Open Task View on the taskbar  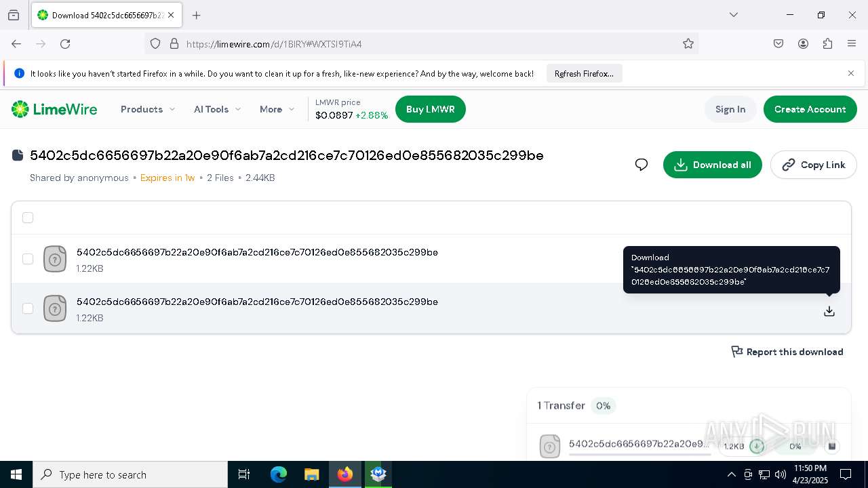244,474
